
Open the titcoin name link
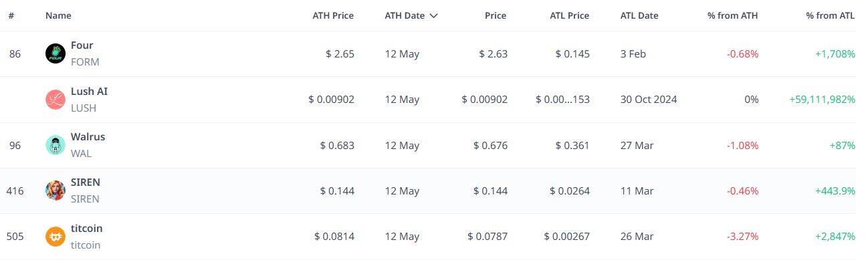(x=87, y=228)
